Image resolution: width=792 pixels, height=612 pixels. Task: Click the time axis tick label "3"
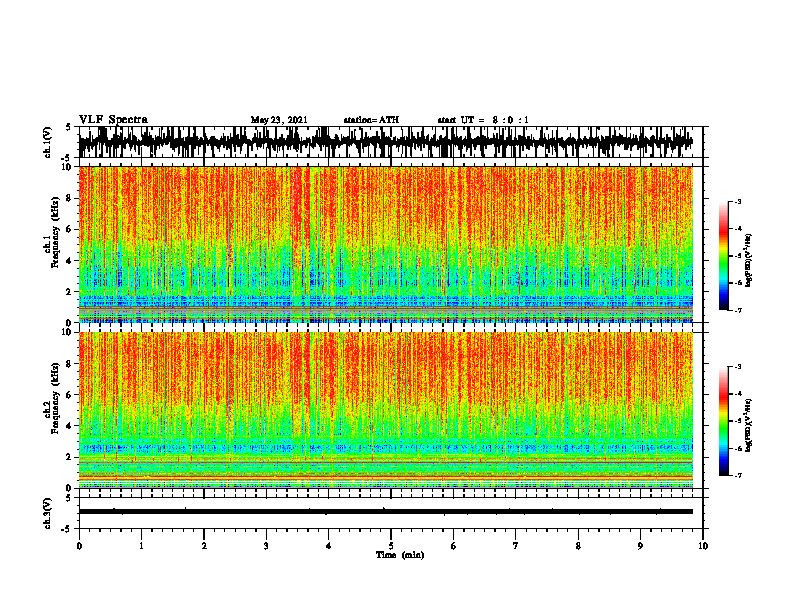266,546
